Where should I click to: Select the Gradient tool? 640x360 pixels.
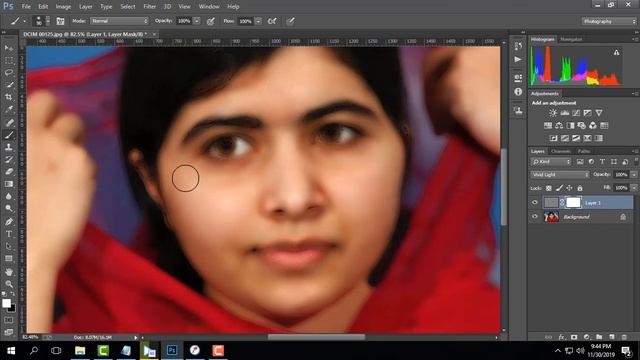9,184
